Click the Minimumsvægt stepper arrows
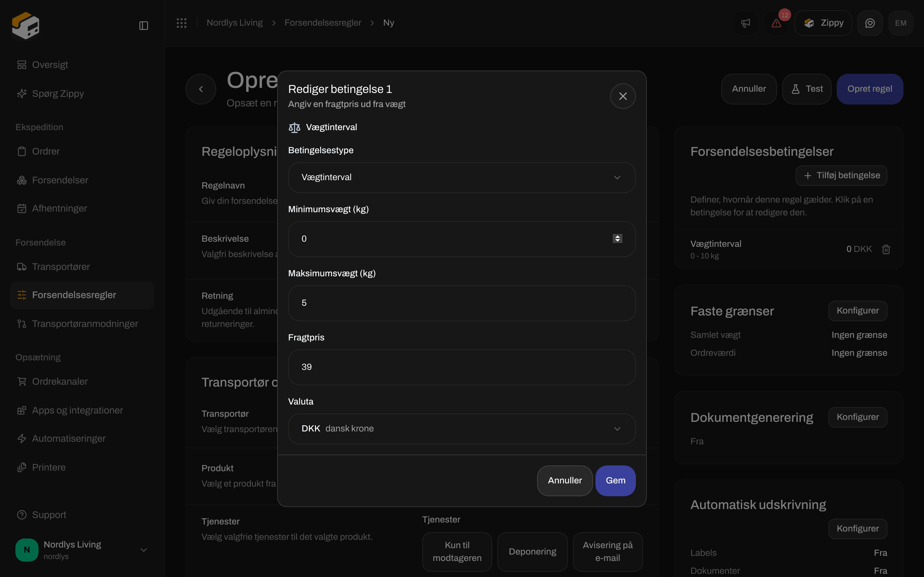This screenshot has height=577, width=924. click(x=617, y=238)
